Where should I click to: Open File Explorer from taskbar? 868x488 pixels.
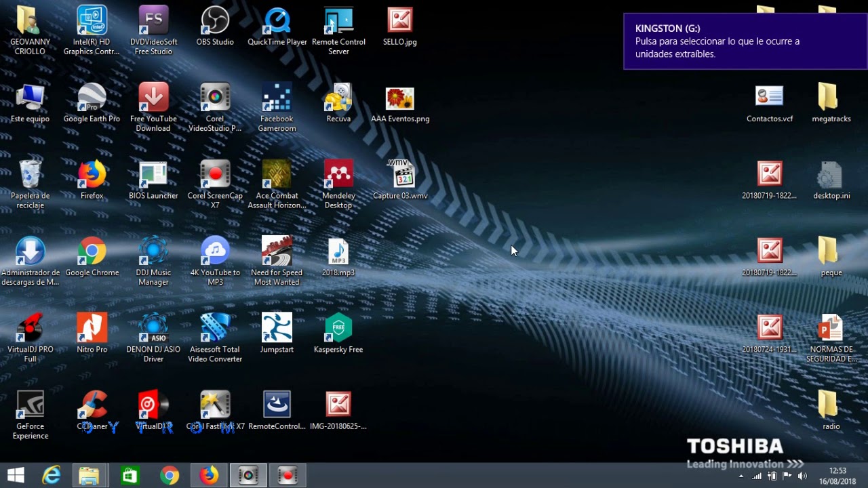point(90,476)
